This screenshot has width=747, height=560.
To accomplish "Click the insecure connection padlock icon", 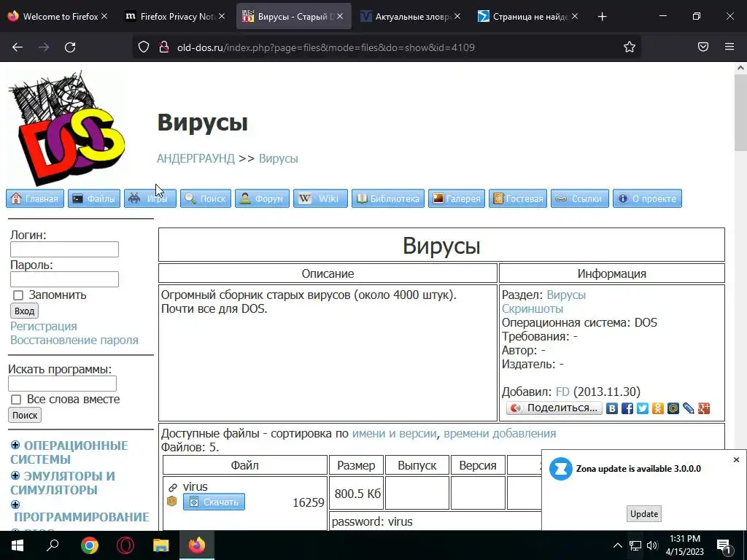I will point(164,47).
